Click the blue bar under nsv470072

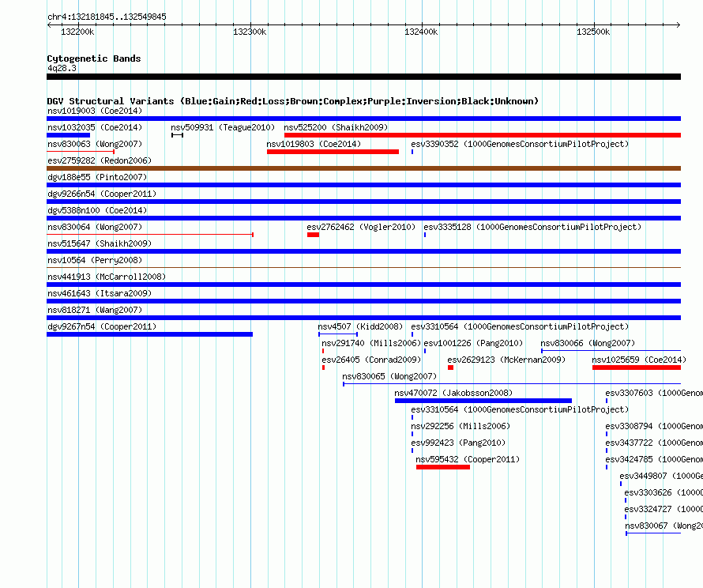point(483,401)
